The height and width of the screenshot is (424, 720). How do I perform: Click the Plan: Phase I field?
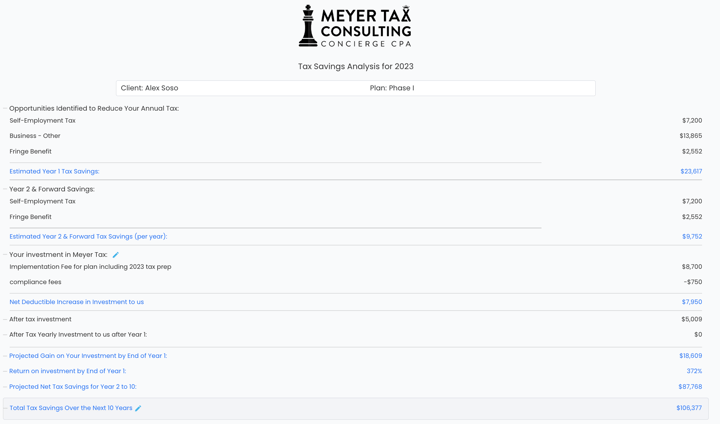pyautogui.click(x=392, y=88)
